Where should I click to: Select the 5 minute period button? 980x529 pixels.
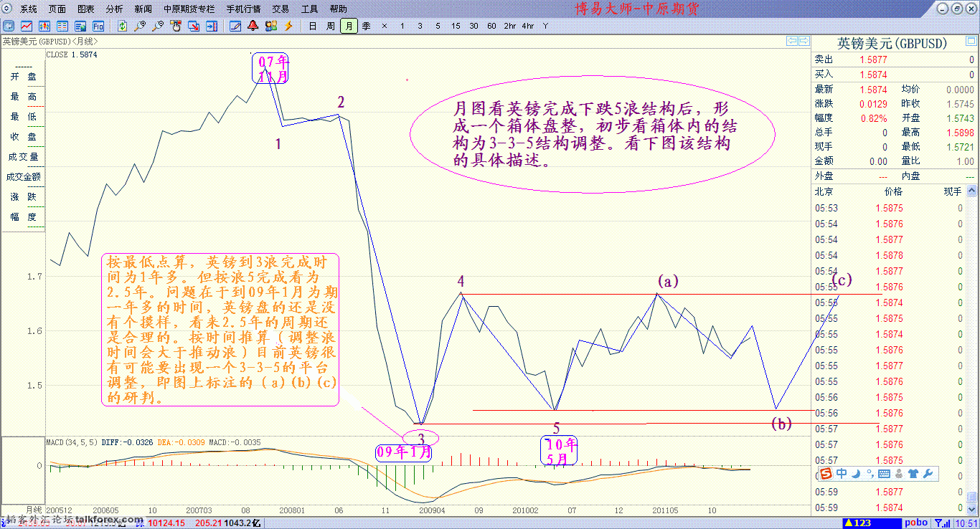pos(438,26)
